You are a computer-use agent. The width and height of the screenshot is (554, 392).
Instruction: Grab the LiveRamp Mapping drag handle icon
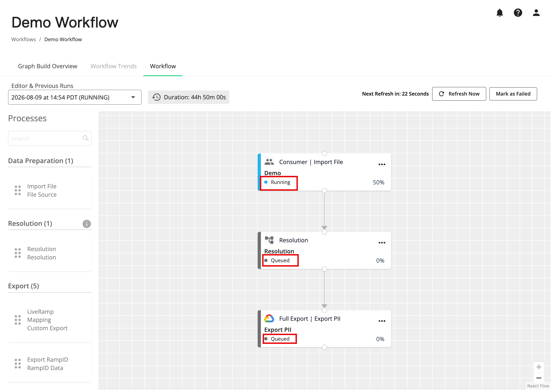tap(18, 320)
